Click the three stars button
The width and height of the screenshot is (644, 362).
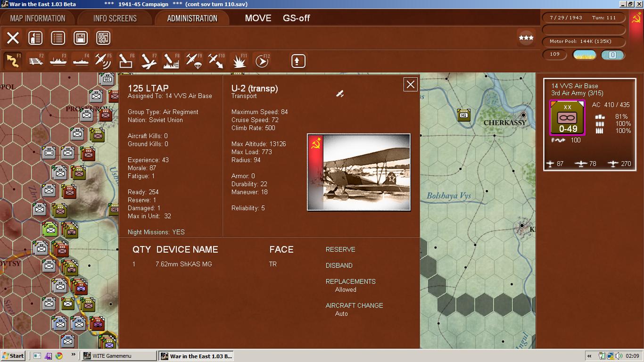point(526,38)
